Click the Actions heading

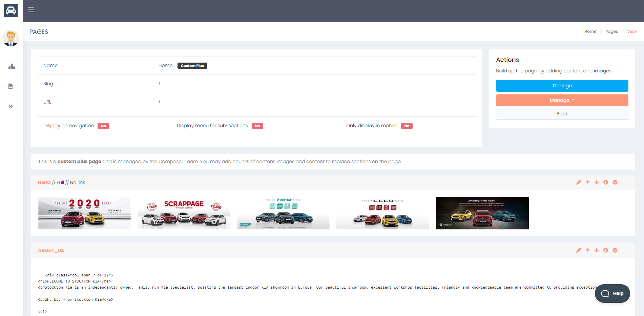point(507,60)
